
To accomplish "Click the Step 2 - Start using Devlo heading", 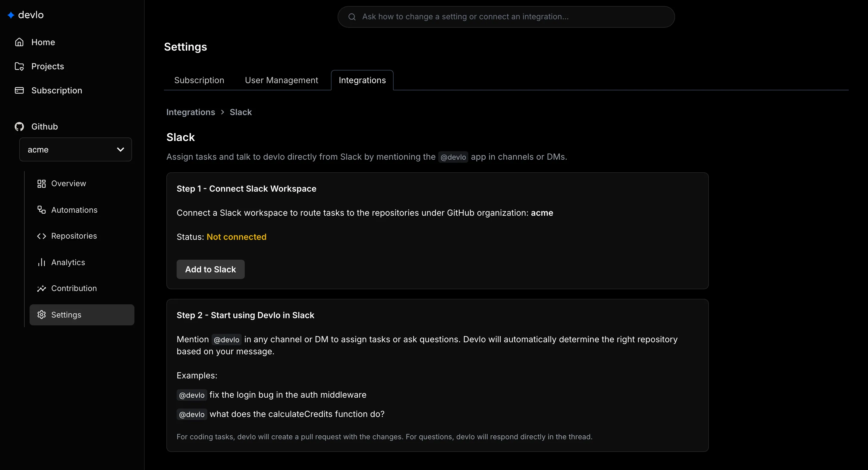I will (245, 315).
